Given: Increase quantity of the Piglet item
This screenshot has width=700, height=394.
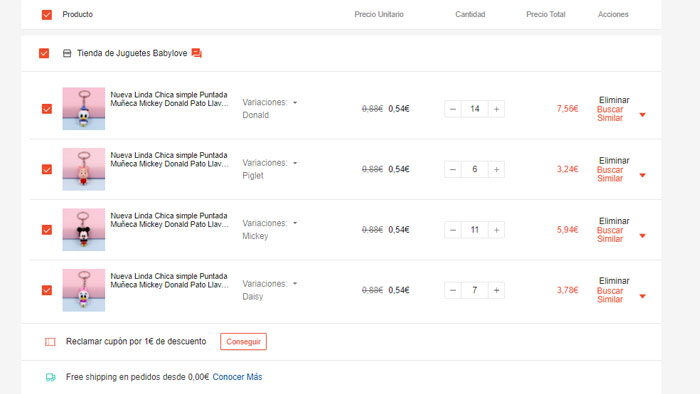Looking at the screenshot, I should coord(496,170).
